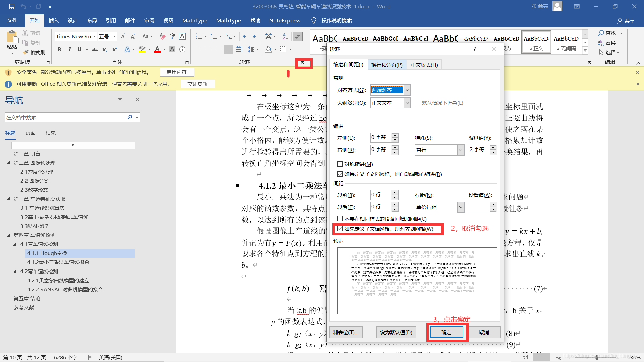Open the 插入 ribbon tab
The height and width of the screenshot is (362, 644).
pos(53,21)
